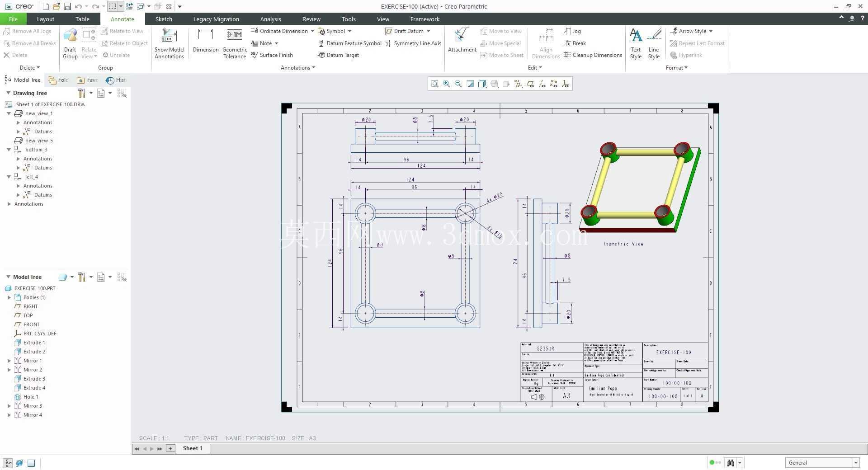
Task: Click the Undo arrow icon
Action: pyautogui.click(x=78, y=6)
